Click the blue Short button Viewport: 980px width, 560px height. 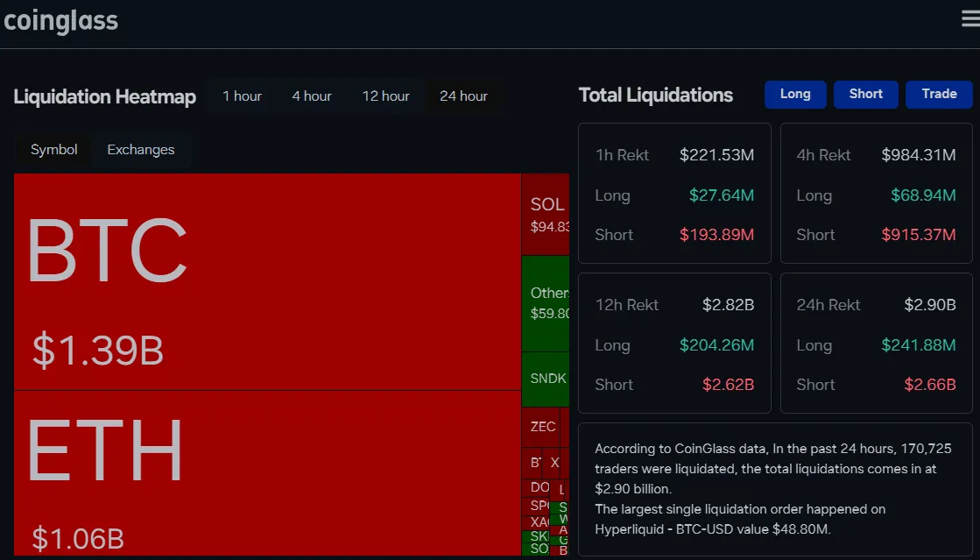(x=865, y=95)
